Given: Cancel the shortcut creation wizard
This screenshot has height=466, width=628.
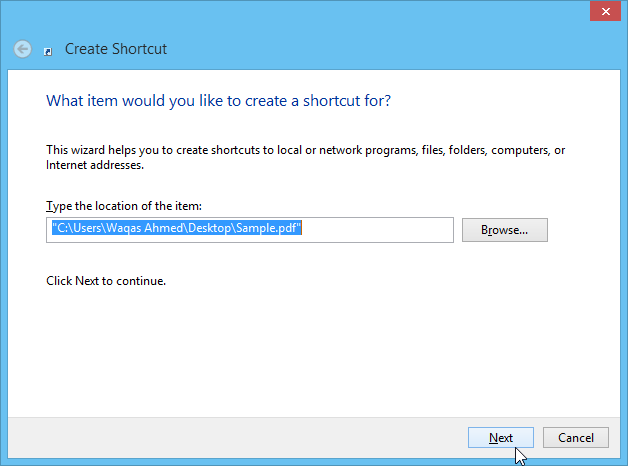Looking at the screenshot, I should [576, 438].
